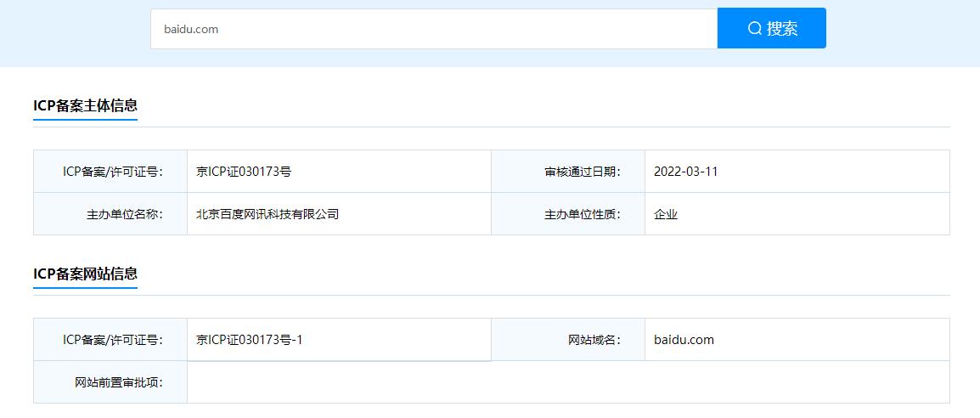Click the 网站域名 label cell
This screenshot has width=980, height=418.
coord(568,340)
